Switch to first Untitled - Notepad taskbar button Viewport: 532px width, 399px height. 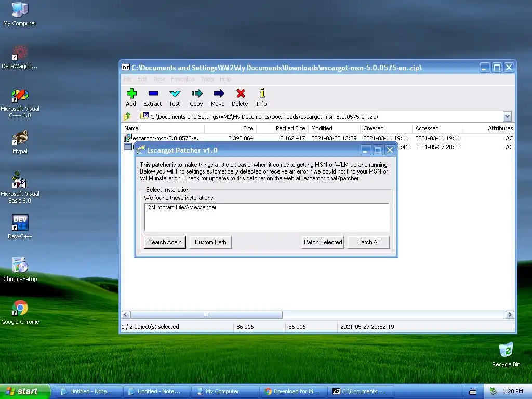[88, 391]
